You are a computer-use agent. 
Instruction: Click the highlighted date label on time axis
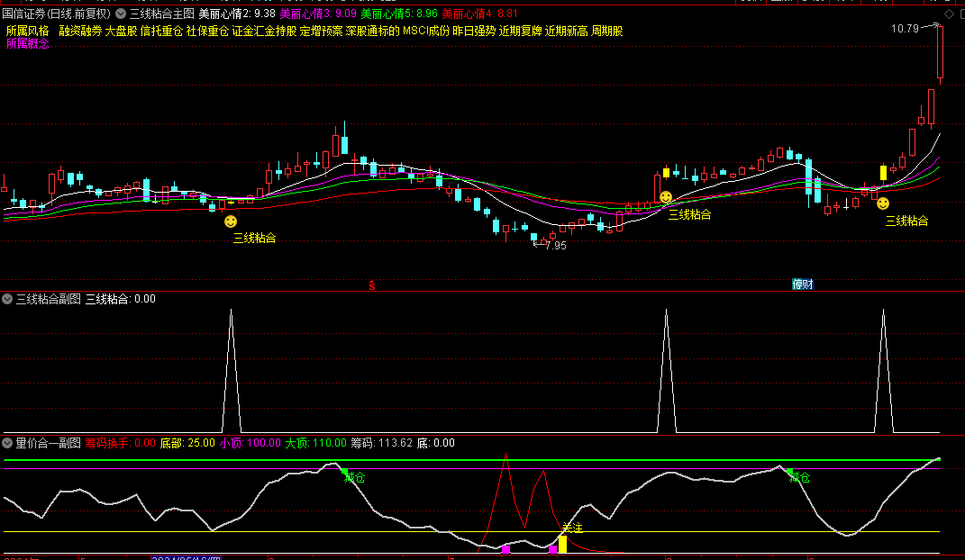point(186,557)
